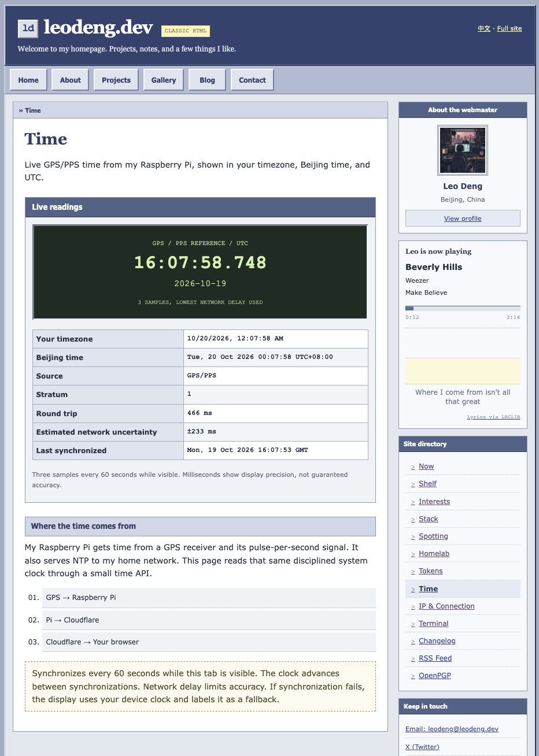Click the Full site link
The height and width of the screenshot is (756, 539).
[x=510, y=28]
